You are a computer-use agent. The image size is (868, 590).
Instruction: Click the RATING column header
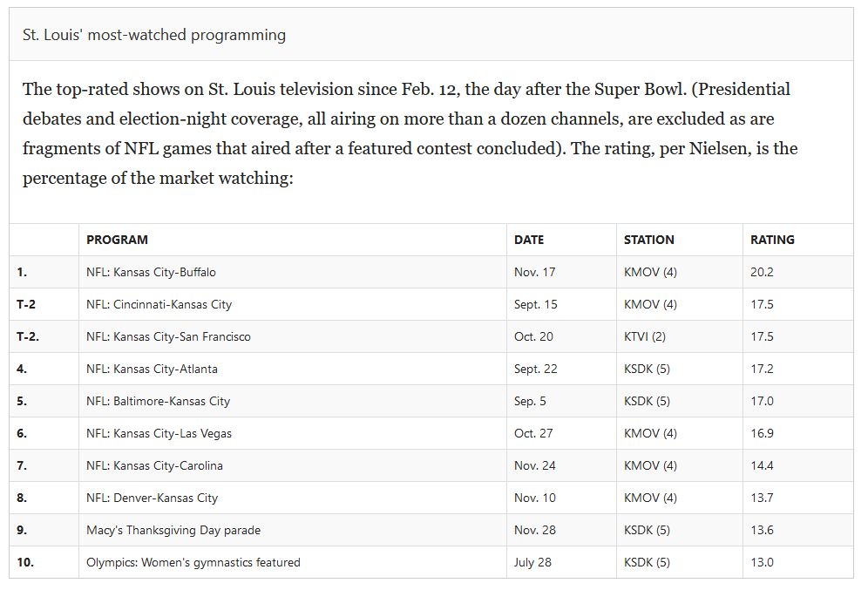tap(772, 240)
